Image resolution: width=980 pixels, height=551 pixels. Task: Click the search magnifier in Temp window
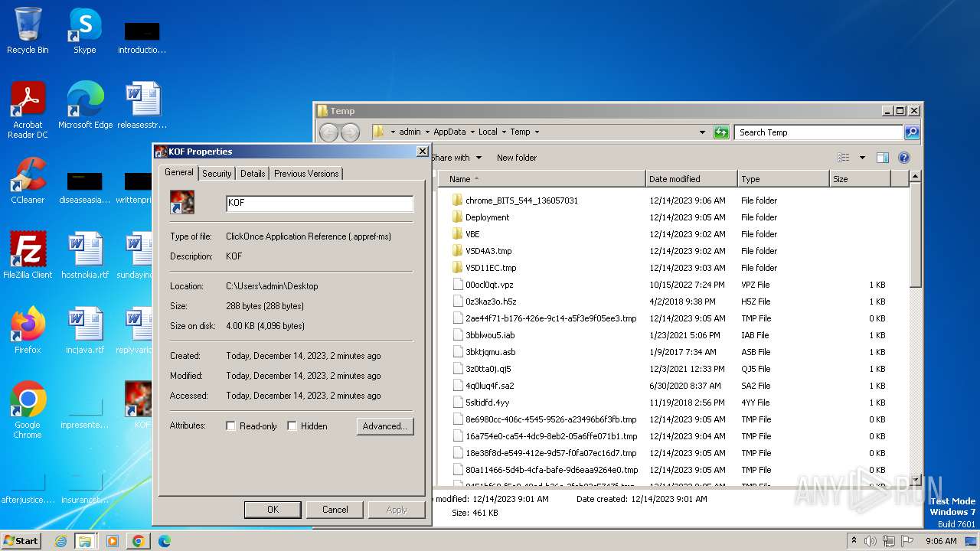click(x=911, y=132)
